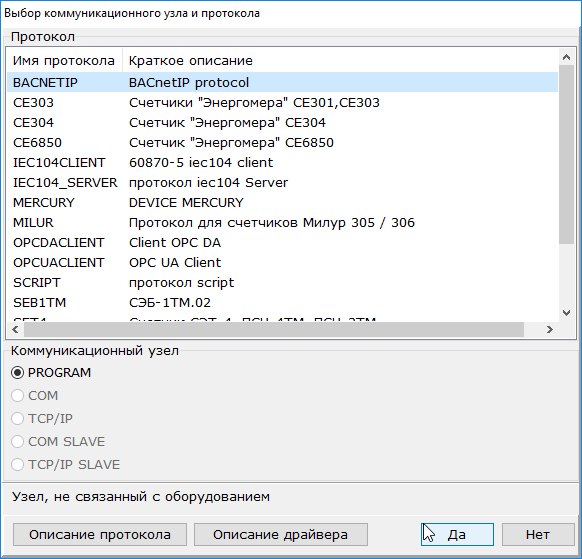Cancel with the Нет button
Screen dimensions: 582x559
pos(538,535)
